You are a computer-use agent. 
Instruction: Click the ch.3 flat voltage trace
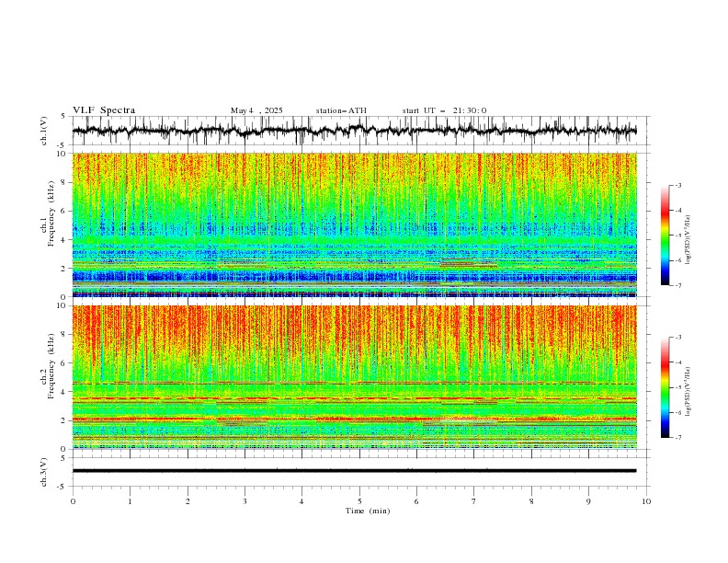[354, 471]
